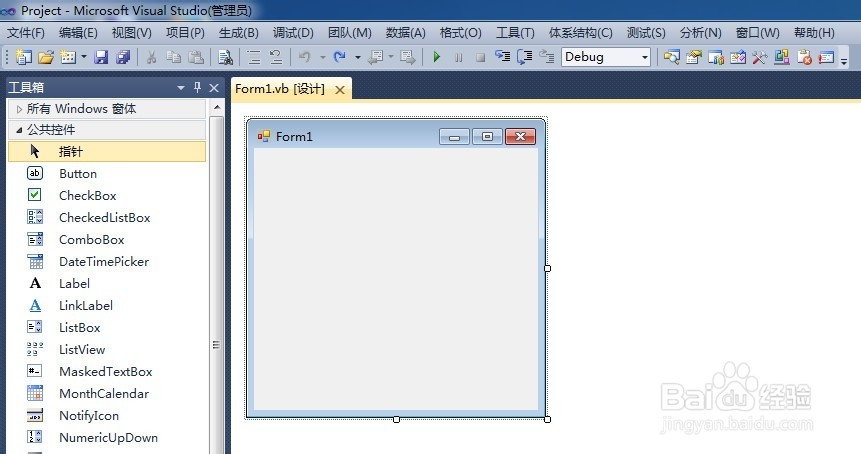
Task: Click the Save All icon
Action: tap(123, 57)
